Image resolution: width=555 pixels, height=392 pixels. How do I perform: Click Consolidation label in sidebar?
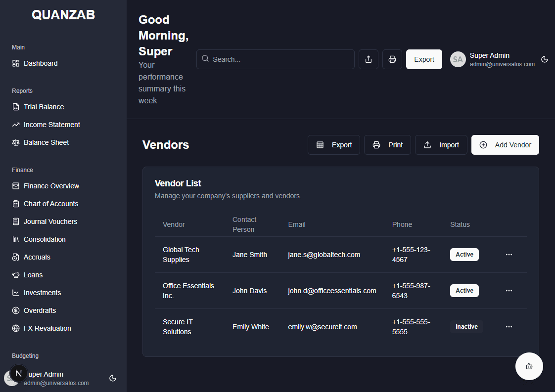(x=45, y=239)
